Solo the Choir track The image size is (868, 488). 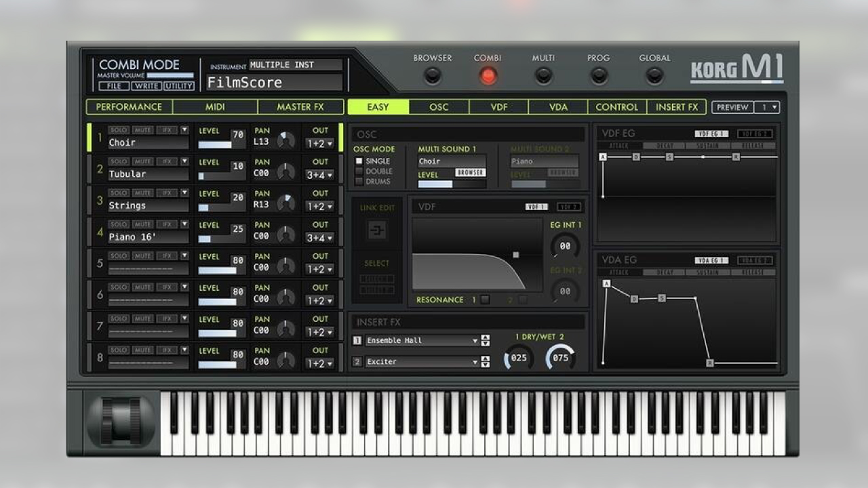tap(119, 130)
